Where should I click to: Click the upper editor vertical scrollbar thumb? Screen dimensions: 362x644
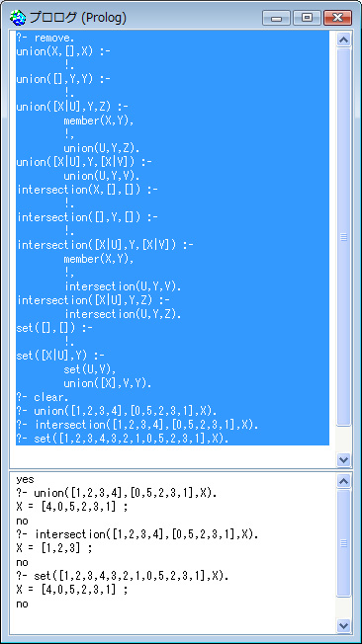point(343,237)
